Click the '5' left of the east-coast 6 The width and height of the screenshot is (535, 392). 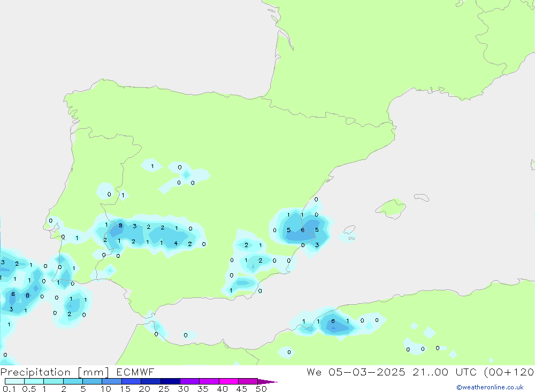point(289,230)
